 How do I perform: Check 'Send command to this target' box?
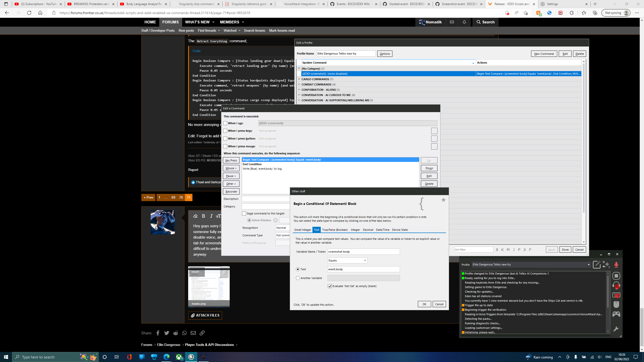pos(244,213)
